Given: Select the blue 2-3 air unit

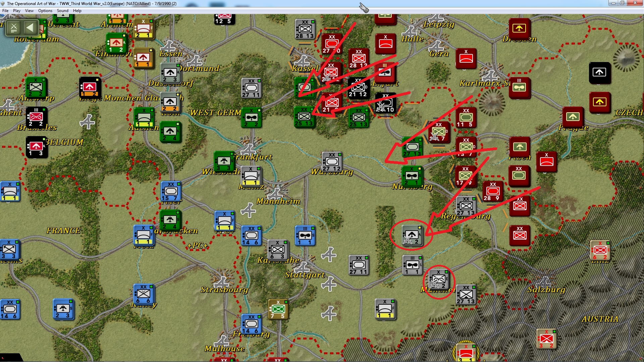Looking at the screenshot, I should (63, 309).
